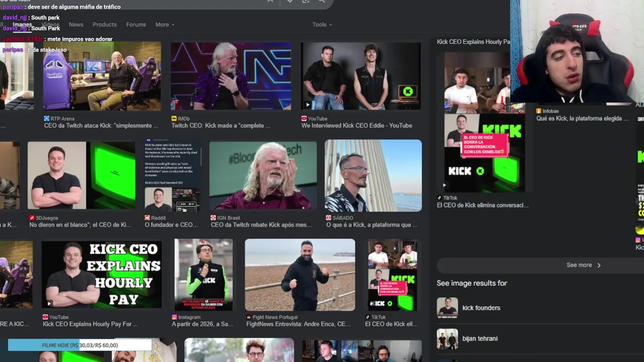Click YouTube favicon above 'Kick CEO Explains Hourly Pay For'
The width and height of the screenshot is (644, 362).
(x=45, y=317)
